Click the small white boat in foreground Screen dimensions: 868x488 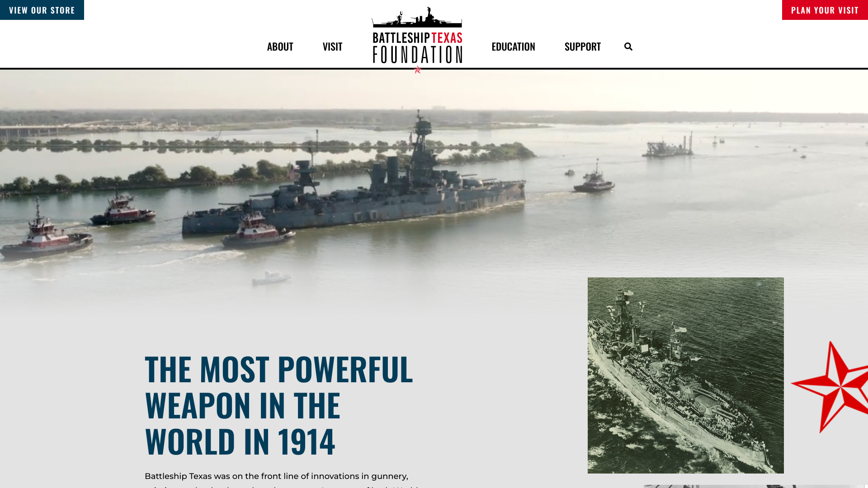271,277
